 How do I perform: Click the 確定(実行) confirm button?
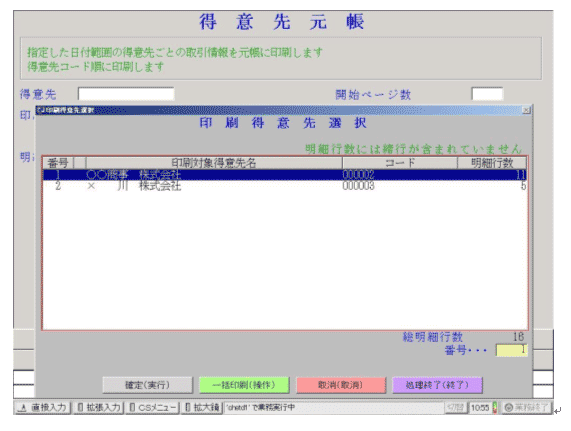[x=147, y=385]
